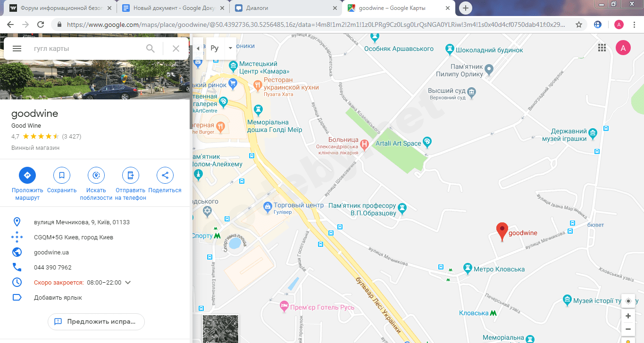
Task: Open the (3 427) reviews link
Action: click(x=72, y=137)
